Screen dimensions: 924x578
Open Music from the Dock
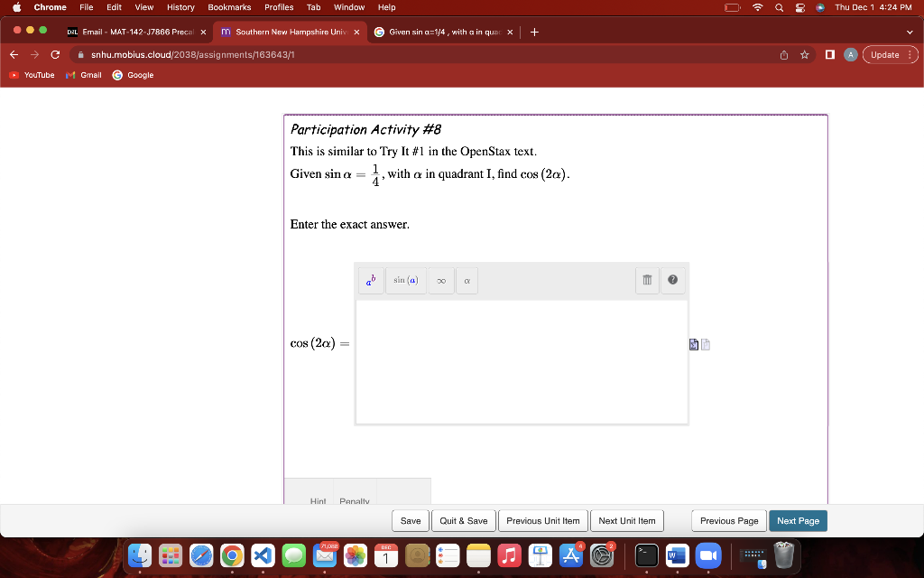click(509, 555)
